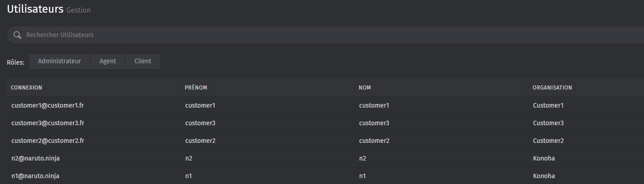Sort by the PRÉNOM column header
Screen dimensions: 644x184
coord(196,88)
